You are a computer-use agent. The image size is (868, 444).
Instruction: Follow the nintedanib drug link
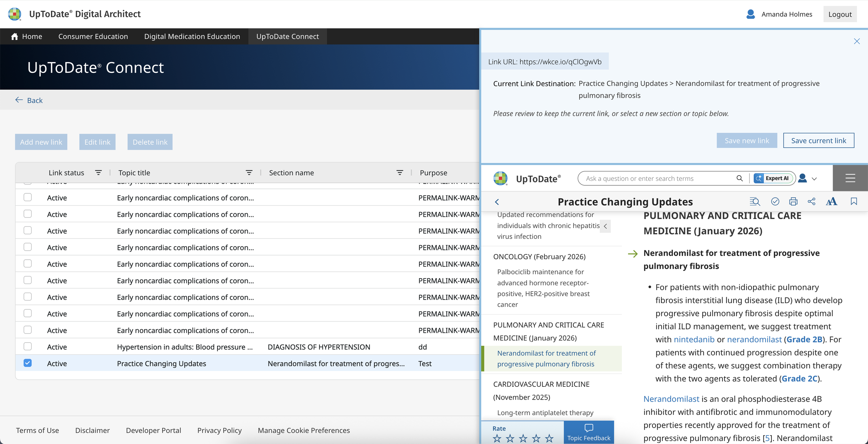(694, 340)
